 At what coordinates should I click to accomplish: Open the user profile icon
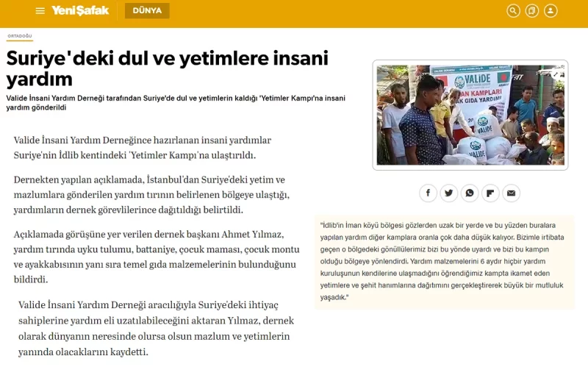[551, 11]
